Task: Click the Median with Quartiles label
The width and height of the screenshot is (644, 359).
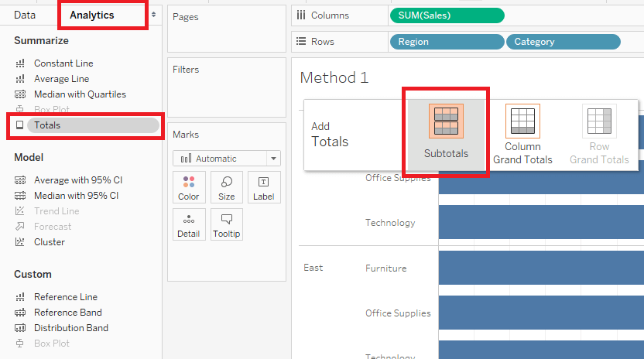Action: 80,94
